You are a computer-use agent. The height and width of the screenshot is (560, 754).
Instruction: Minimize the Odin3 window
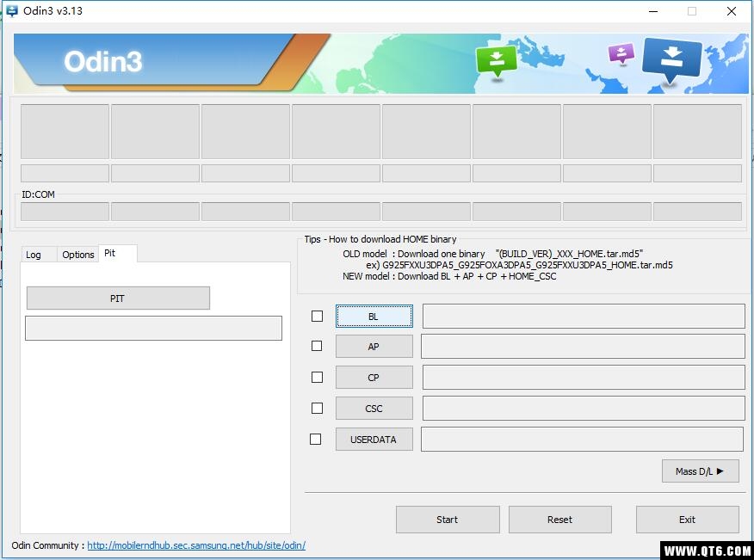coord(653,11)
